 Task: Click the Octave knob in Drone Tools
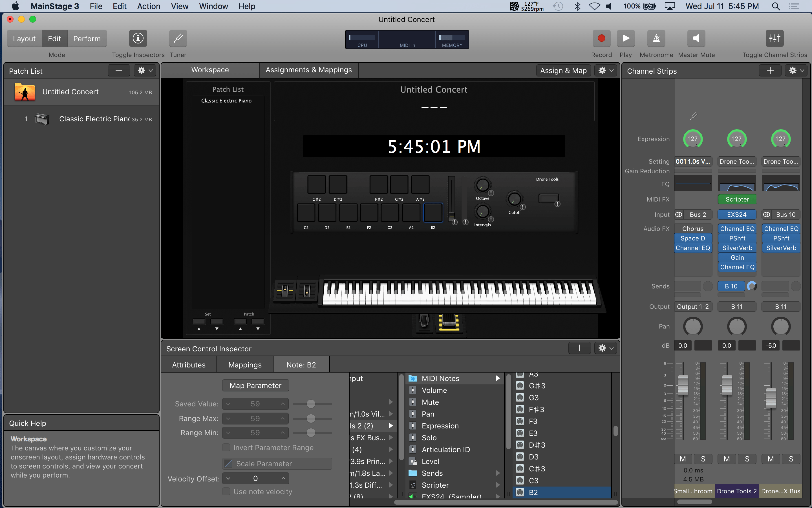pyautogui.click(x=482, y=185)
